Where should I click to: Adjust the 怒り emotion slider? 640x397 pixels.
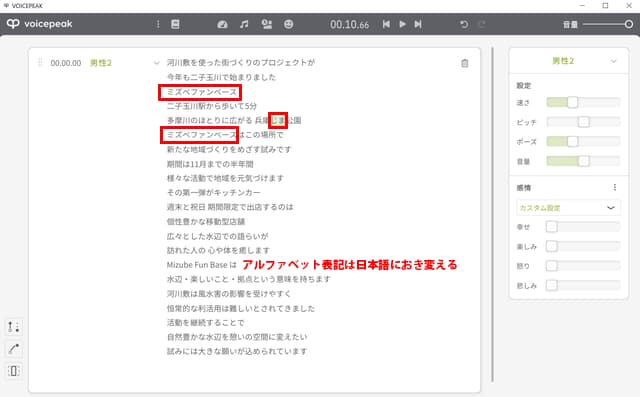click(583, 266)
